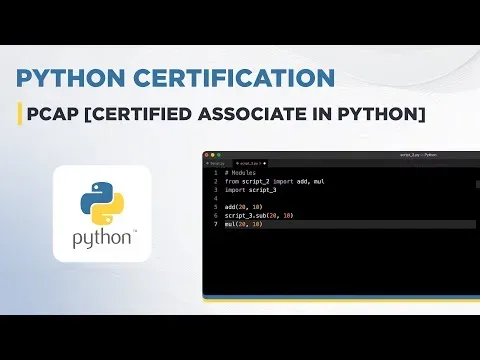This screenshot has height=360, width=480.
Task: Click line number 1 in gutter
Action: (x=216, y=173)
